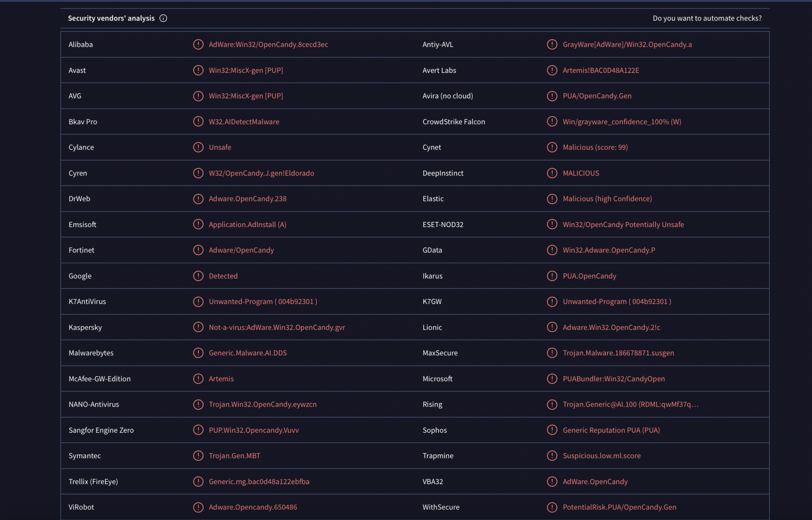
Task: Click the alert icon next to Microsoft's PUABundler detection
Action: coord(552,379)
